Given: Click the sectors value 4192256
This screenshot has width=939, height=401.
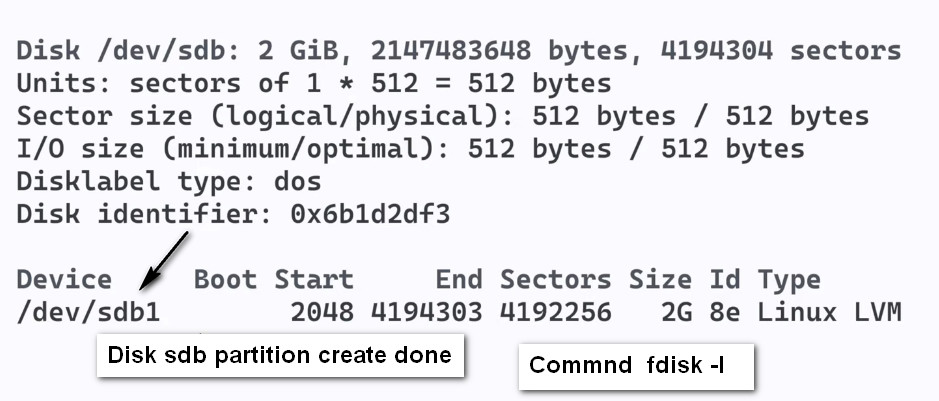Looking at the screenshot, I should click(x=556, y=312).
